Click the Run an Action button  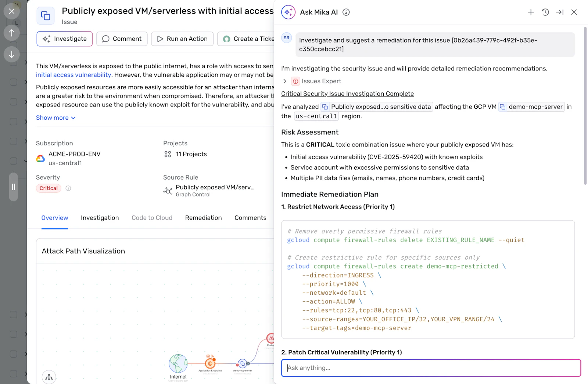pyautogui.click(x=182, y=39)
